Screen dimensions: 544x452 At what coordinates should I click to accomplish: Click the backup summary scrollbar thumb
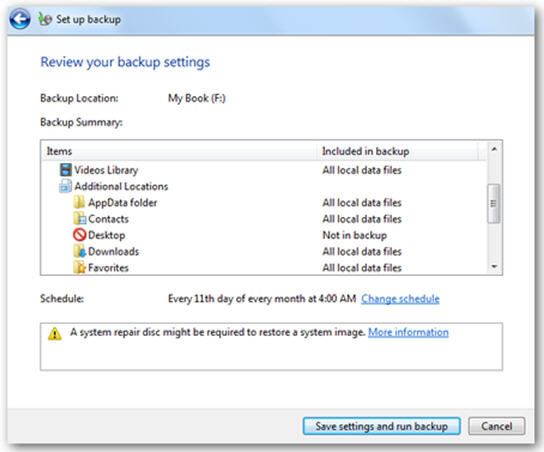coord(494,203)
